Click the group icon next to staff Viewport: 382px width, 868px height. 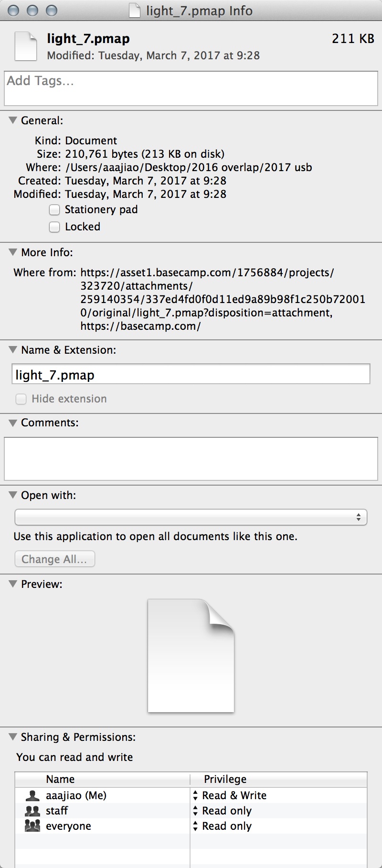pyautogui.click(x=32, y=810)
